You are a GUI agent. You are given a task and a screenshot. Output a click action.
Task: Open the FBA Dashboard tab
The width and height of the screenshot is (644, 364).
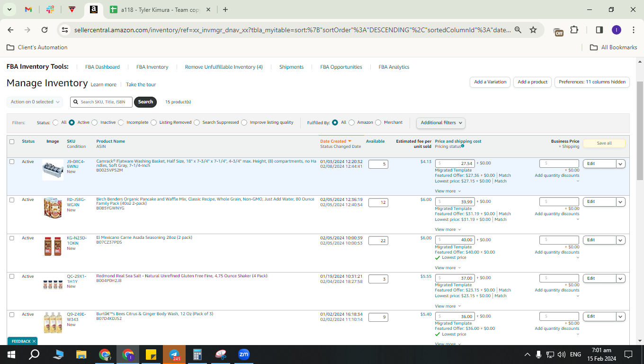pos(102,67)
